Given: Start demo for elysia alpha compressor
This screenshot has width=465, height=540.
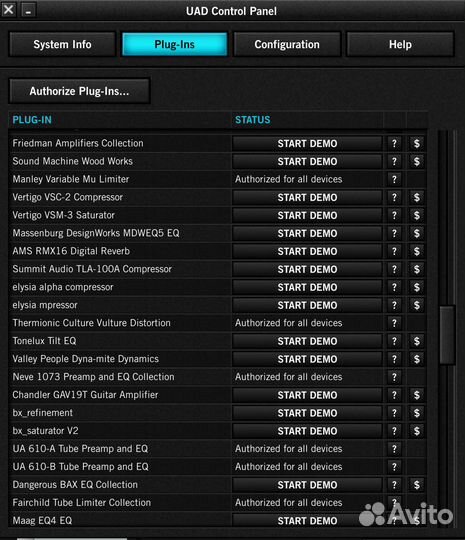Looking at the screenshot, I should 307,287.
